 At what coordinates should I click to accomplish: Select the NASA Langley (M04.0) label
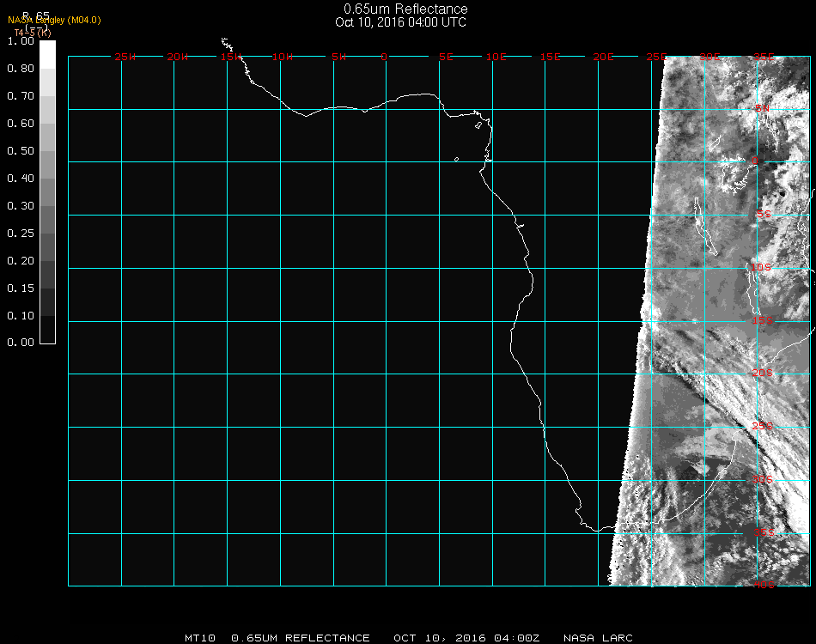[54, 20]
